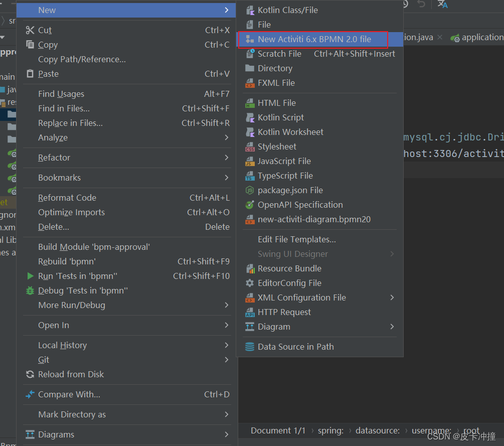The height and width of the screenshot is (446, 504).
Task: Click the Kotlin Worksheet icon
Action: (x=250, y=132)
